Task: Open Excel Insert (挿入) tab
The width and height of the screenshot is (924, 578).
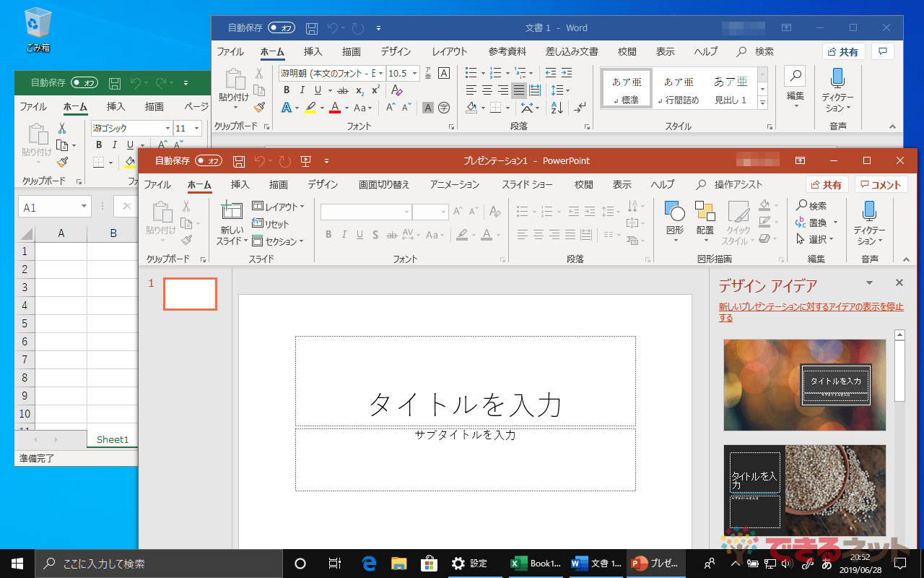Action: [115, 107]
